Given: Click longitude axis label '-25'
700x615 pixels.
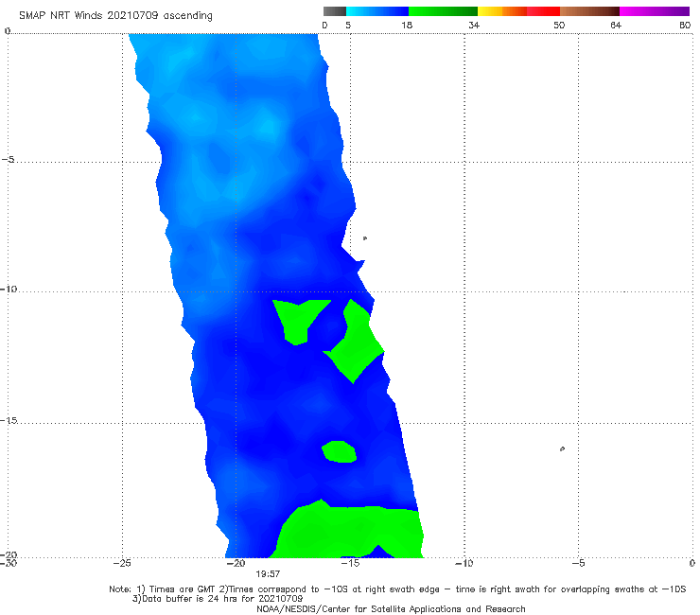Looking at the screenshot, I should 122,563.
